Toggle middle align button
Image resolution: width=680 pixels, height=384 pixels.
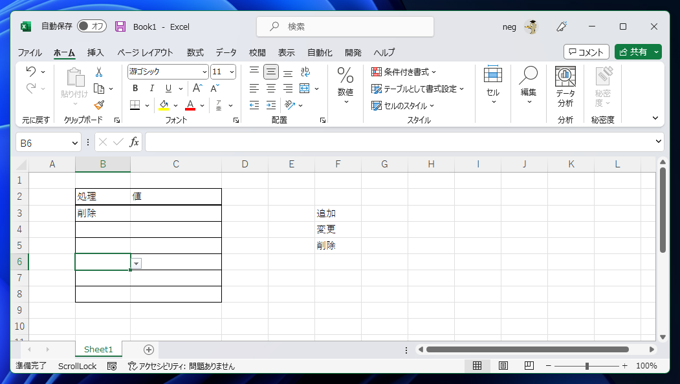tap(271, 72)
